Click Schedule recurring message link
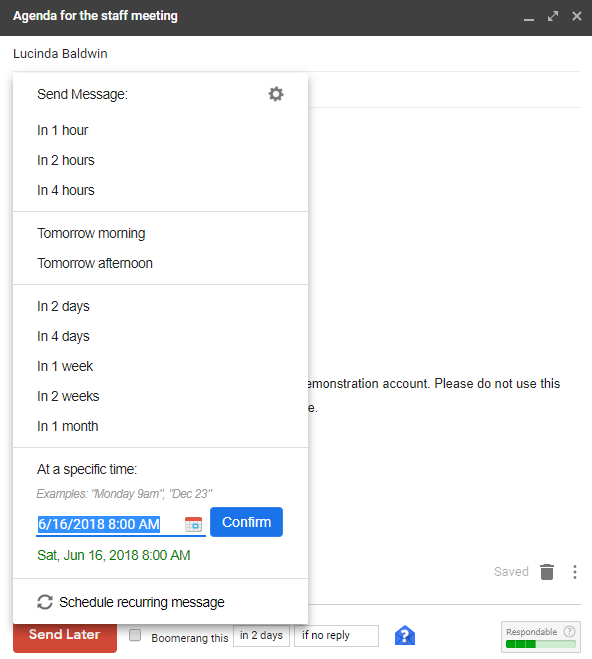The width and height of the screenshot is (592, 659). pyautogui.click(x=142, y=602)
